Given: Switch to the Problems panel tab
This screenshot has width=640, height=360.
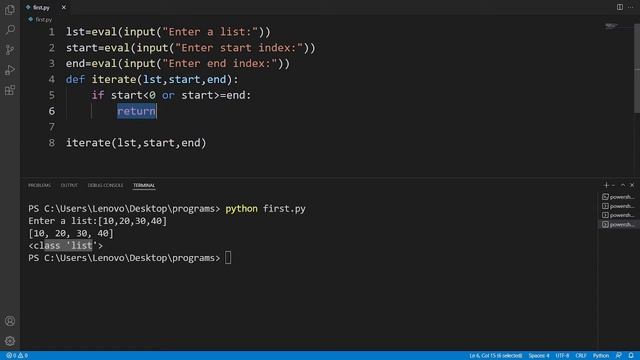Looking at the screenshot, I should [x=40, y=185].
